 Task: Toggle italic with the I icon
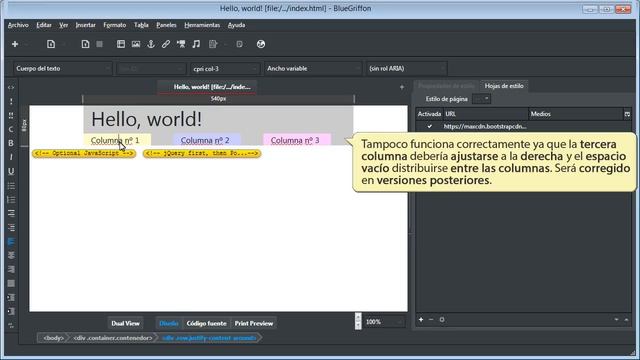11,157
